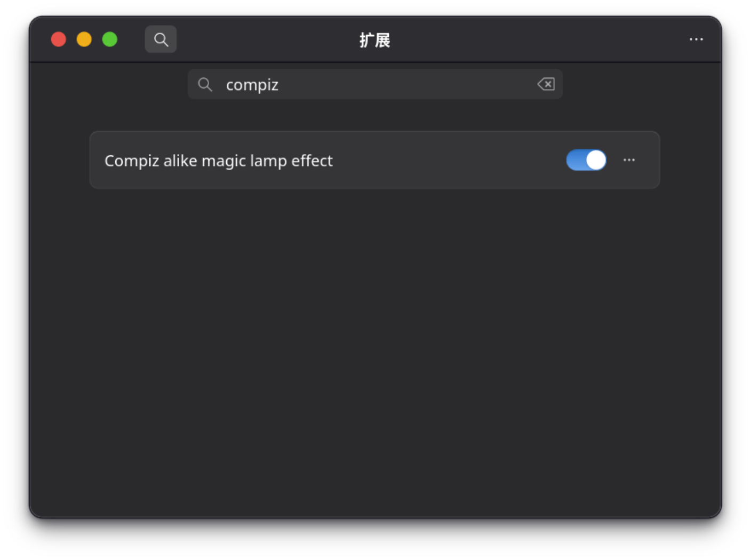Screen dimensions: 751x560
Task: Click the Compiz alike magic lamp effect label
Action: point(219,161)
